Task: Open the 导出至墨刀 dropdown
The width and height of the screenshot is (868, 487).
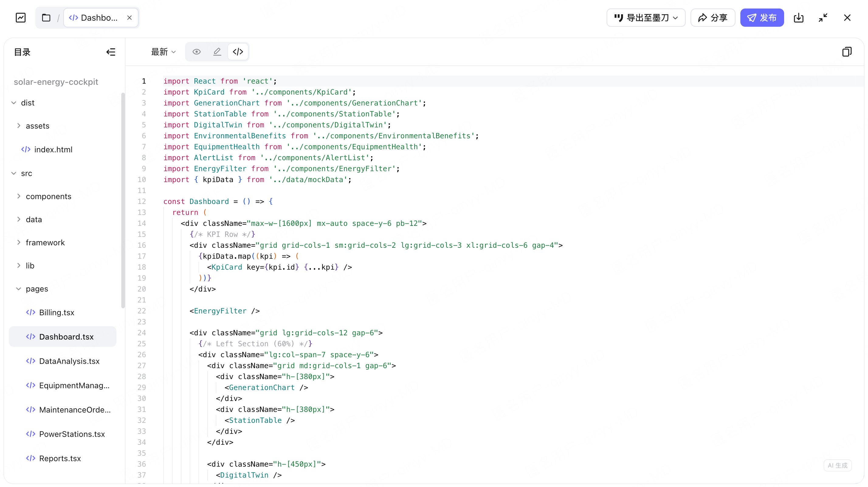Action: (x=646, y=18)
